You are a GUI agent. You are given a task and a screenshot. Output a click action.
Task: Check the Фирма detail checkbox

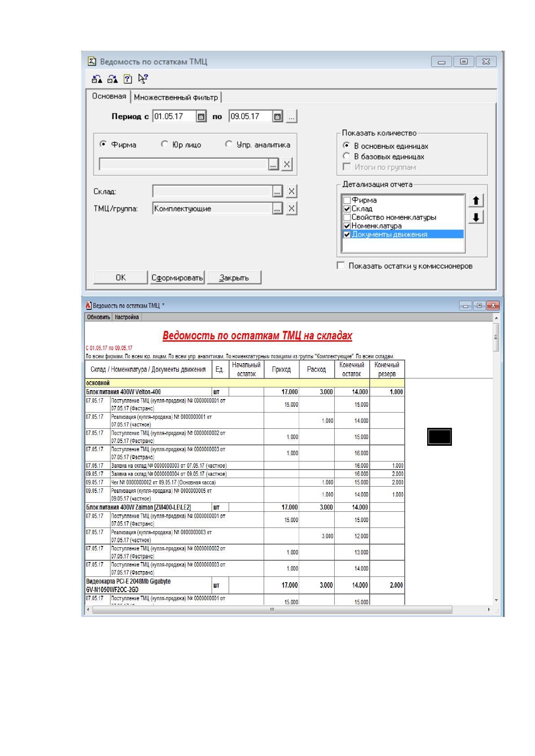(347, 200)
